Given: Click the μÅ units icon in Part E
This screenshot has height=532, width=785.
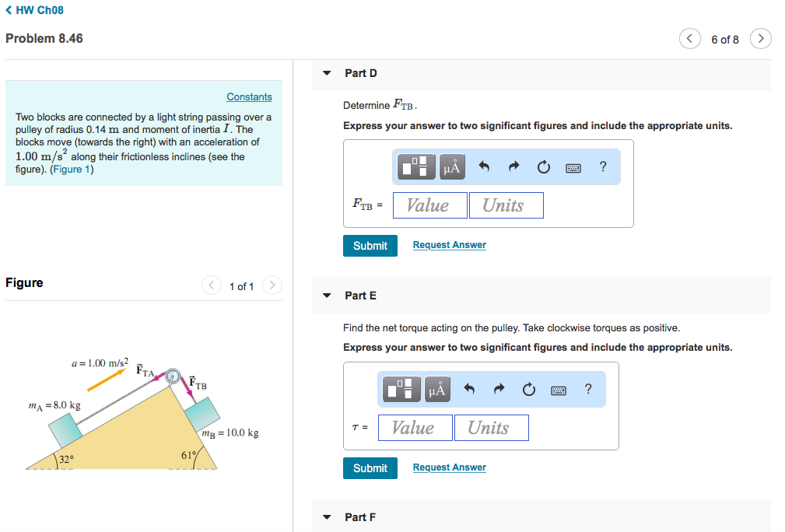Looking at the screenshot, I should (437, 389).
